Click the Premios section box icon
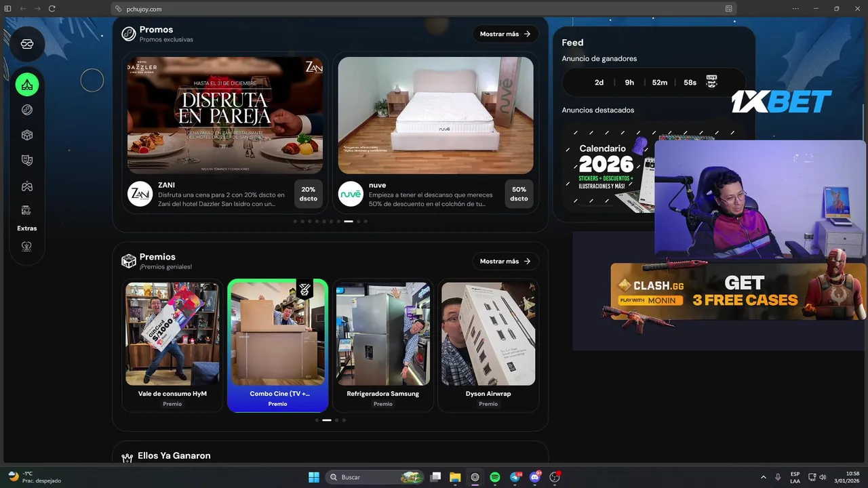Image resolution: width=868 pixels, height=488 pixels. (129, 261)
